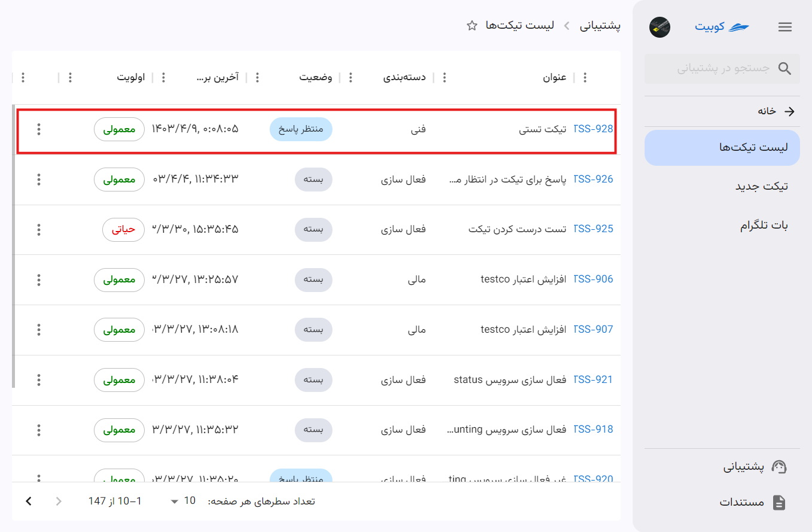Click the arrow icon beside خانه
The width and height of the screenshot is (812, 532).
click(789, 111)
